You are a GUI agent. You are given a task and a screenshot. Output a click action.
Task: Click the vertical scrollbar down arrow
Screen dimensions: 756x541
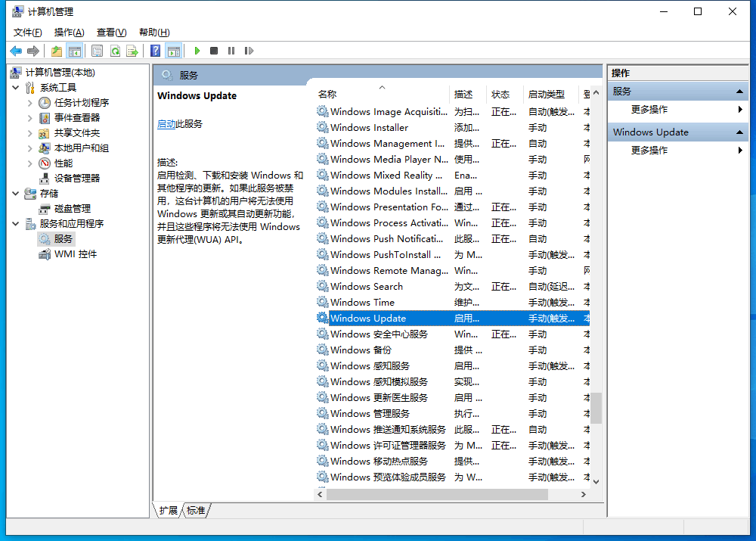(x=596, y=482)
